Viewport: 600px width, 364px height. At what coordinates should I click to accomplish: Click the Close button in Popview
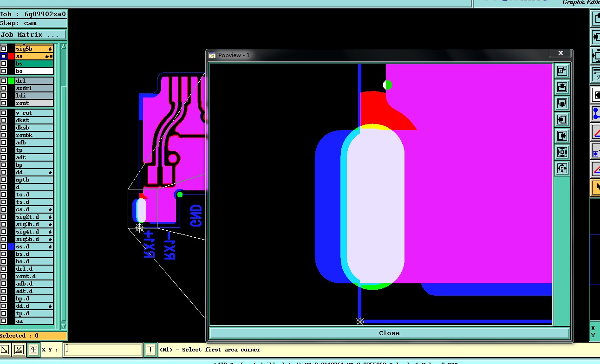coord(389,333)
